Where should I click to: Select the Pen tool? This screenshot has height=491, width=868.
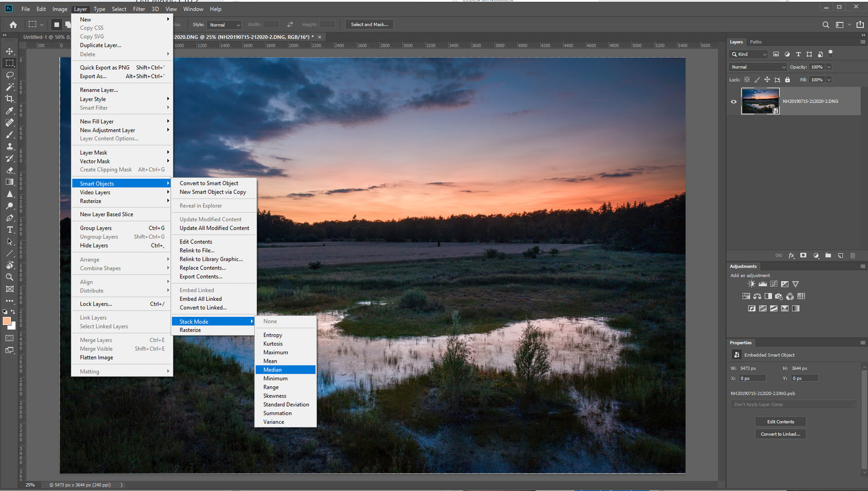pos(10,218)
